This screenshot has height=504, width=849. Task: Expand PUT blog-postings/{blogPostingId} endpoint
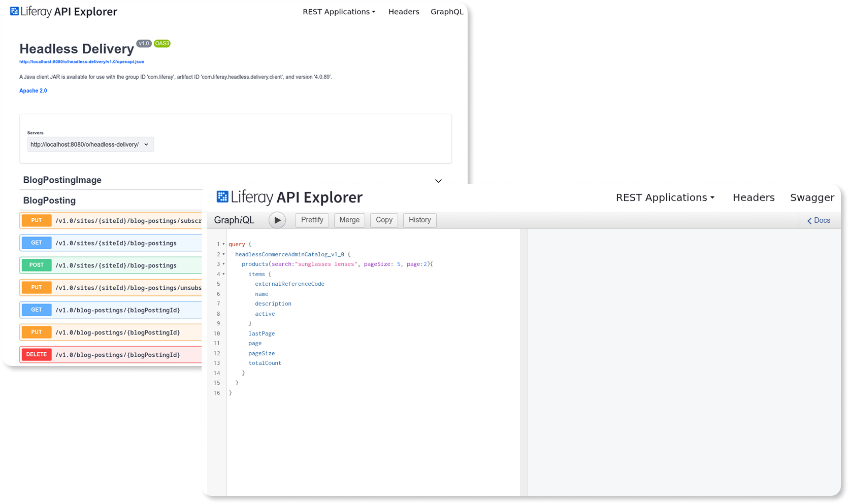(x=111, y=332)
